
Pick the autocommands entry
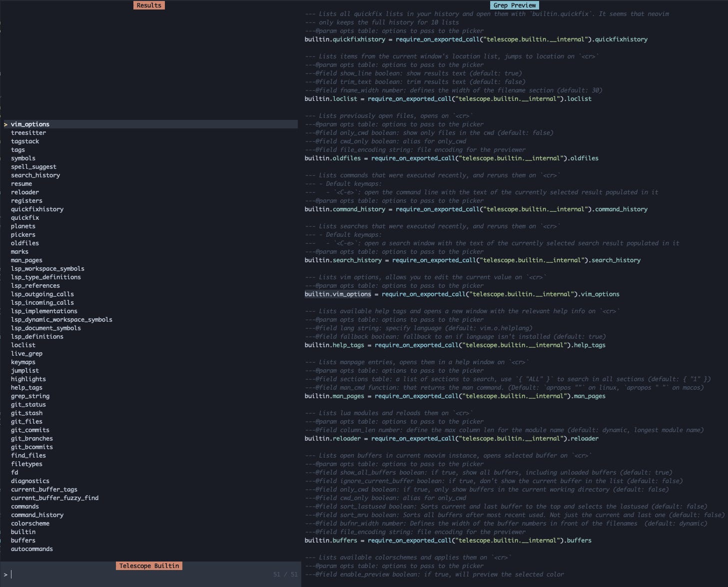tap(32, 549)
